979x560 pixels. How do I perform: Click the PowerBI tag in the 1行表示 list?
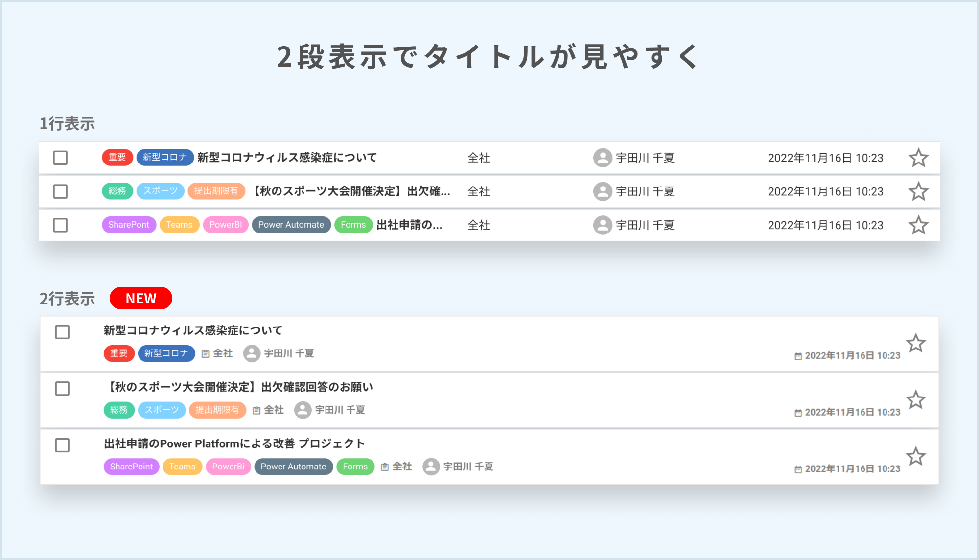coord(226,225)
